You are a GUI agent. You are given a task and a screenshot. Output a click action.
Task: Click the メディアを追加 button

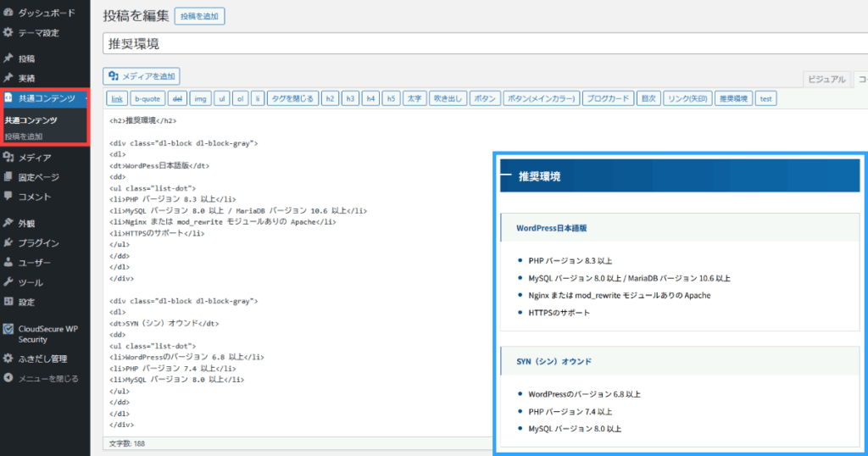pos(142,76)
